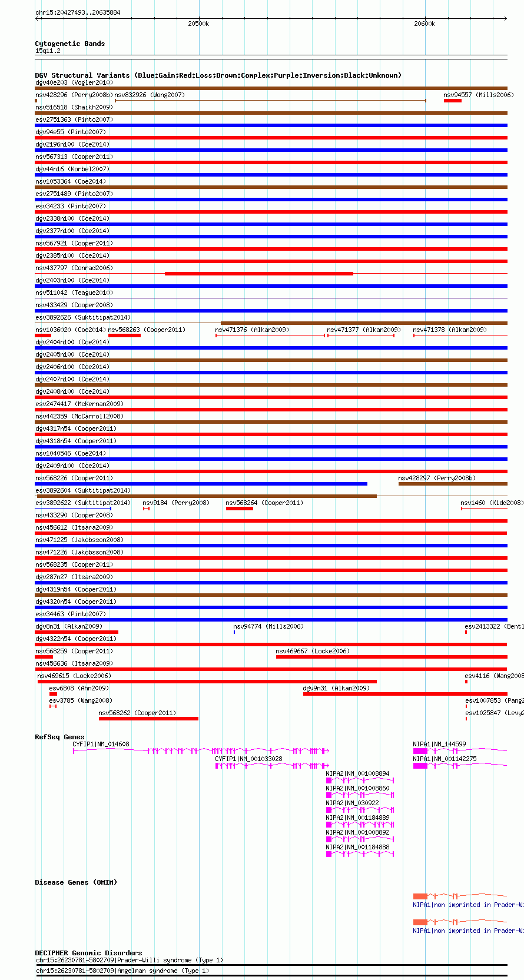Select the nsv428296 (Perry2008b) variant
Viewport: 524px width, 980px height.
[74, 95]
